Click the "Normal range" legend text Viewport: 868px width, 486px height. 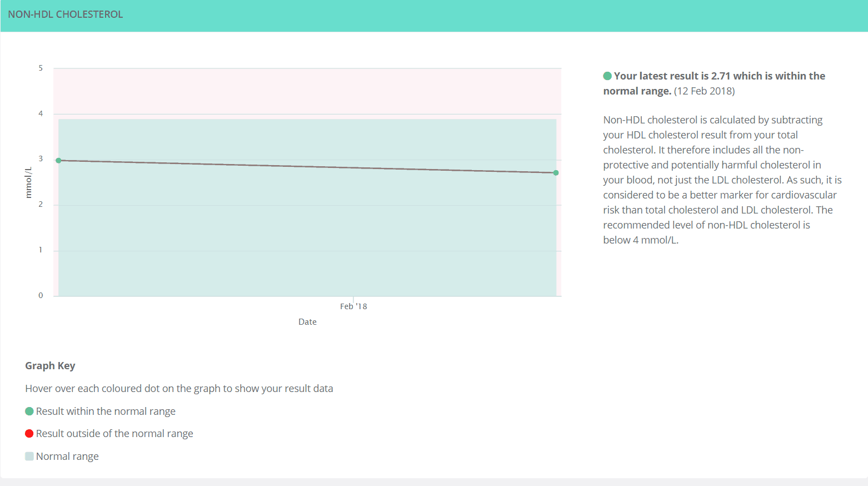click(67, 457)
